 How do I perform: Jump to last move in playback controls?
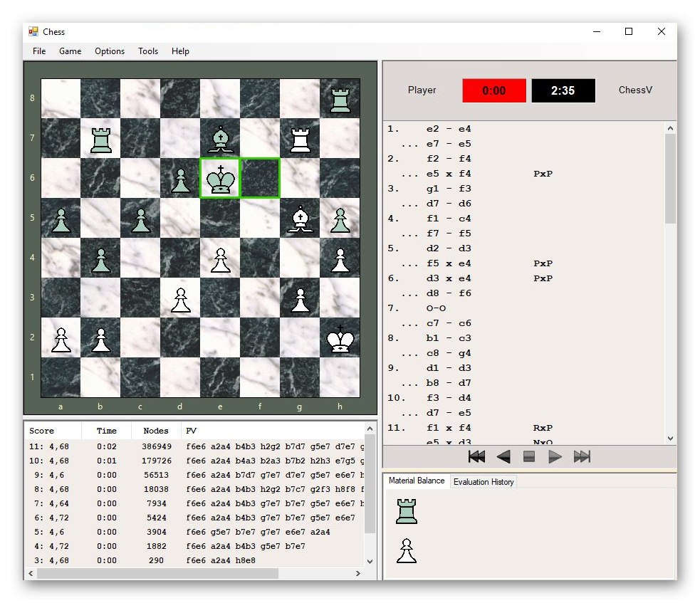click(582, 456)
